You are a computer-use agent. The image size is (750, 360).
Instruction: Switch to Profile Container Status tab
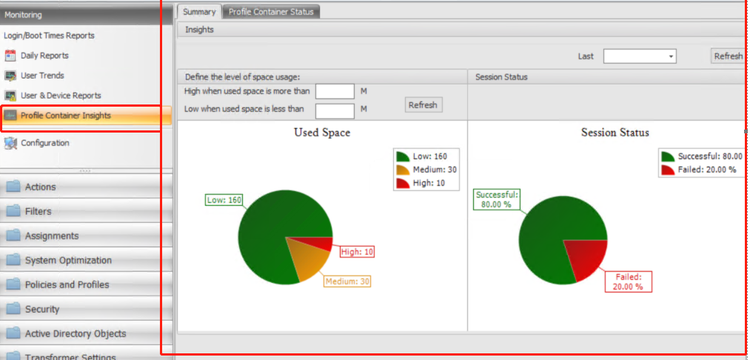[271, 12]
